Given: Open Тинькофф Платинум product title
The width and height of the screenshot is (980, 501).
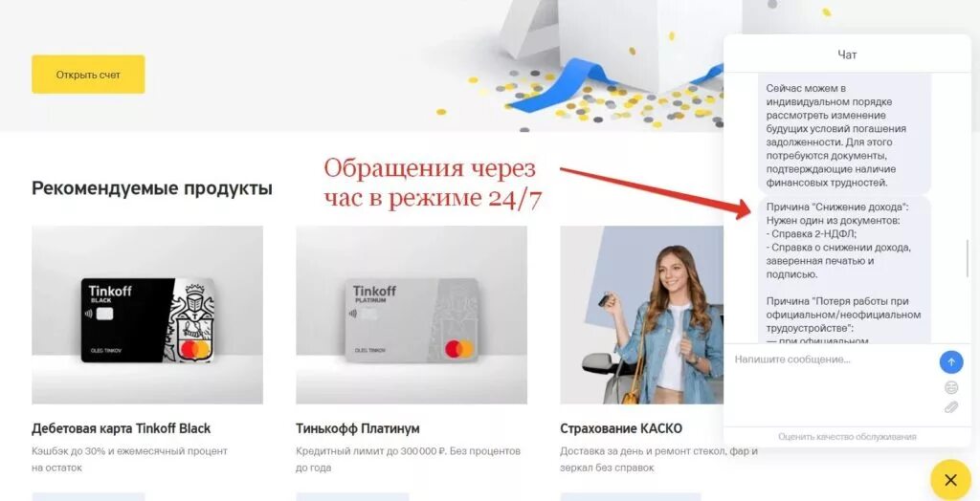Looking at the screenshot, I should tap(358, 428).
